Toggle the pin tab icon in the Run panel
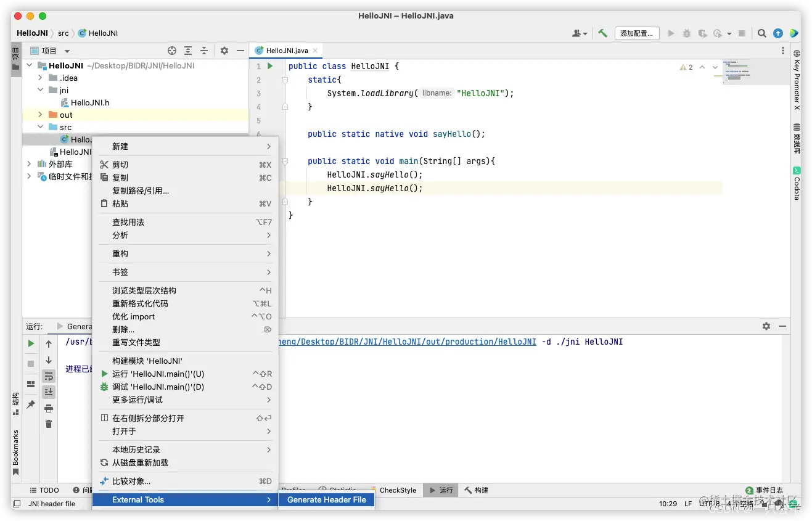 [31, 404]
